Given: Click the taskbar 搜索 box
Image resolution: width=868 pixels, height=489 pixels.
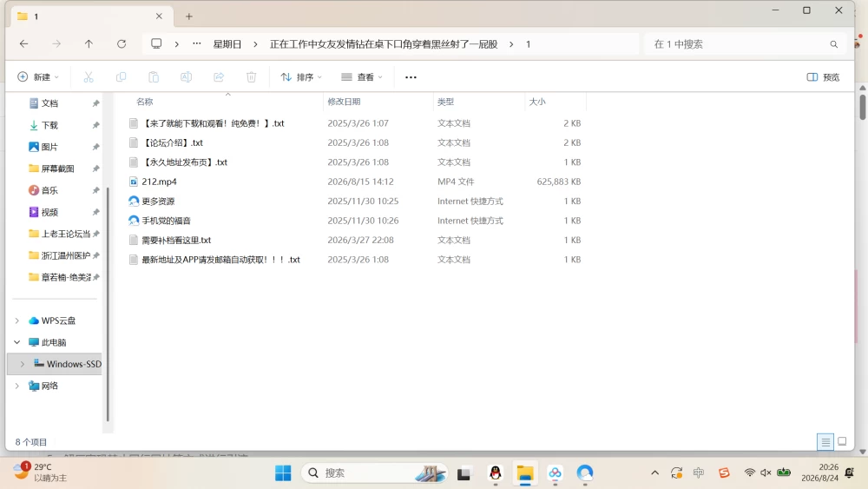Looking at the screenshot, I should [x=374, y=473].
